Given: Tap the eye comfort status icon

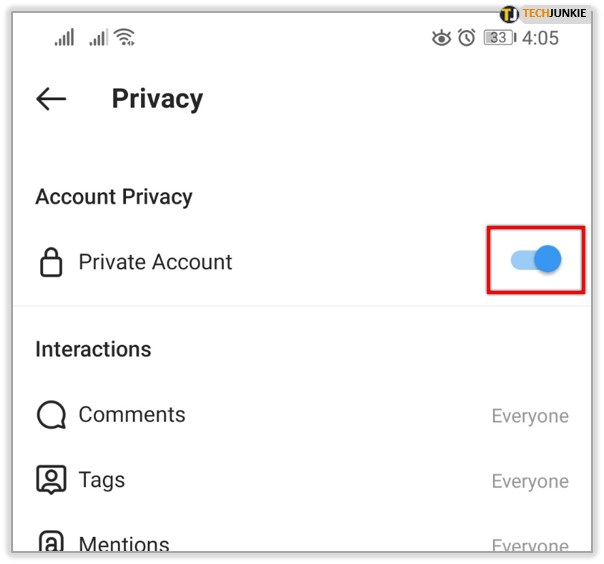Looking at the screenshot, I should (x=441, y=38).
